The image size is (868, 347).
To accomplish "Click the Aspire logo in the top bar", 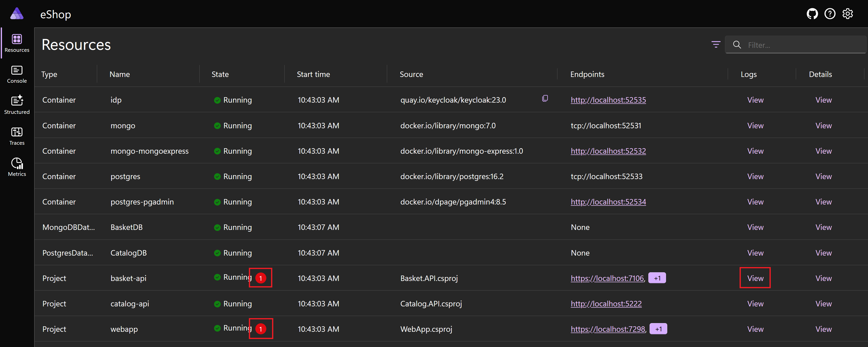I will (17, 14).
